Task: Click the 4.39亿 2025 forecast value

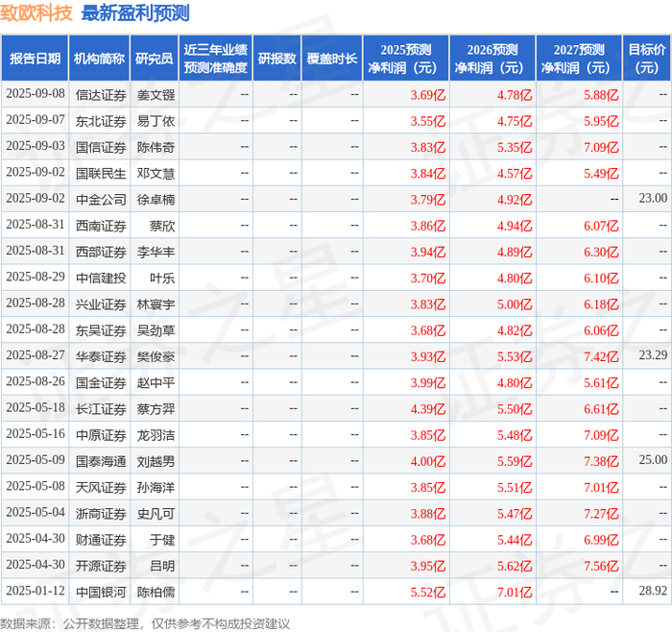Action: [428, 409]
